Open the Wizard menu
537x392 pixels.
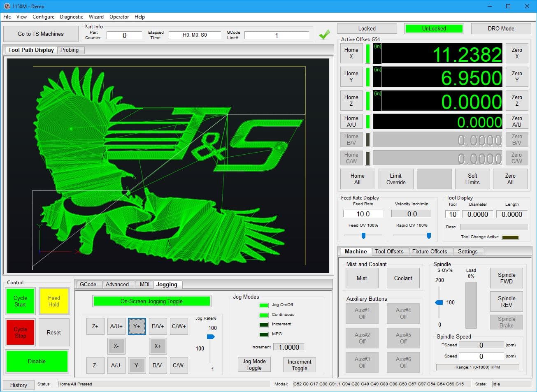coord(96,17)
